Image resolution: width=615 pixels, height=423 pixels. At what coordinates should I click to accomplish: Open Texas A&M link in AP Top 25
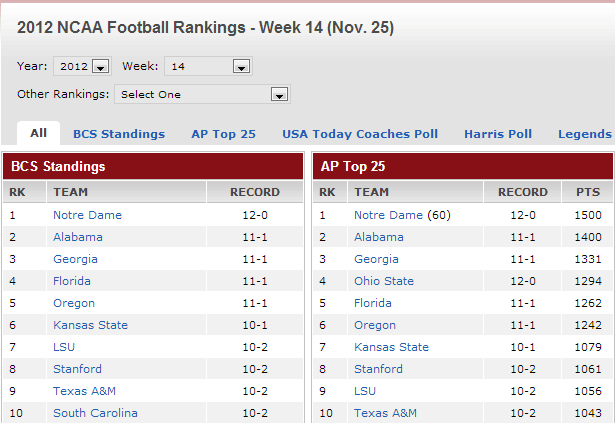tap(385, 413)
